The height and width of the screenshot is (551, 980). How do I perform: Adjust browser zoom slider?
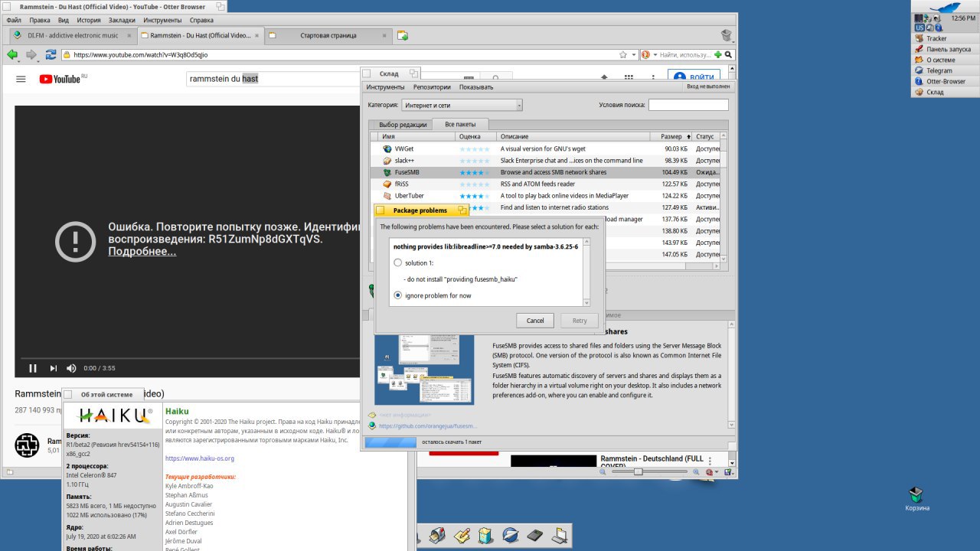coord(638,472)
